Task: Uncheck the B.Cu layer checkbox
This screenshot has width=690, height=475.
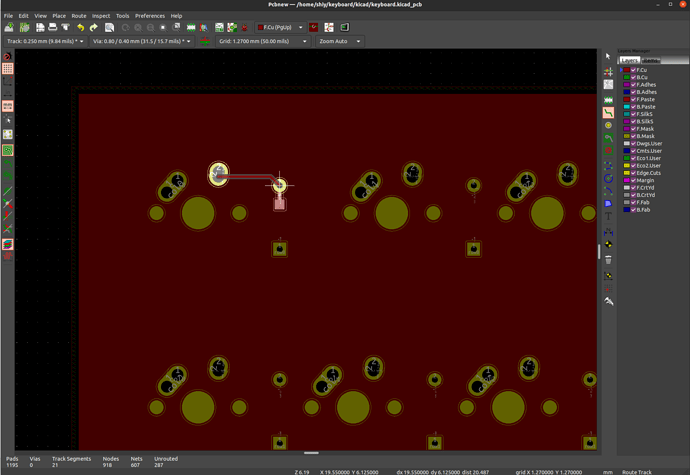Action: (633, 77)
